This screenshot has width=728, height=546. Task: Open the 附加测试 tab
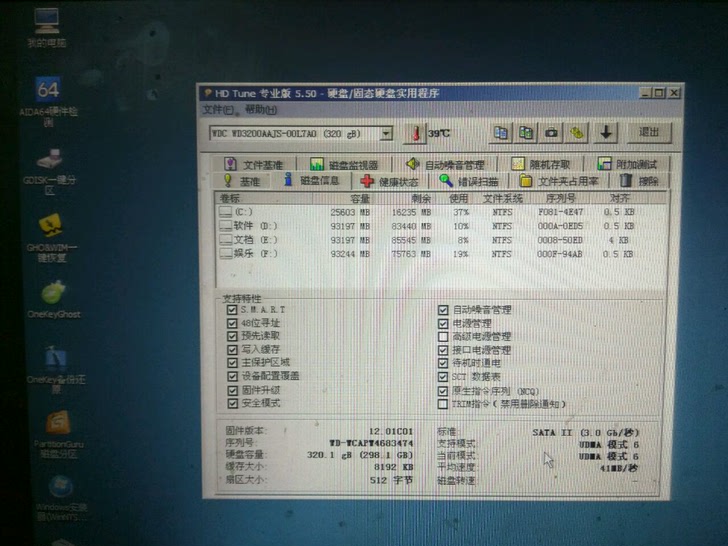click(x=627, y=164)
